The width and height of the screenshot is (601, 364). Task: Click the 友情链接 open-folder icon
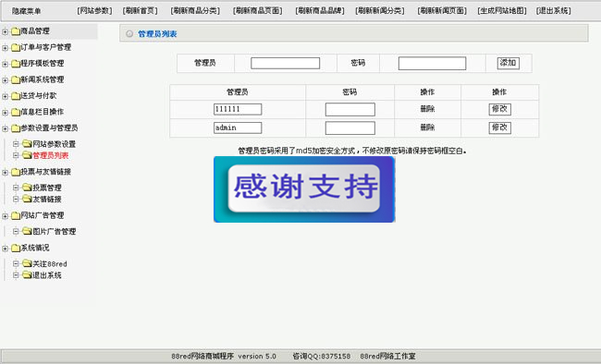[27, 199]
